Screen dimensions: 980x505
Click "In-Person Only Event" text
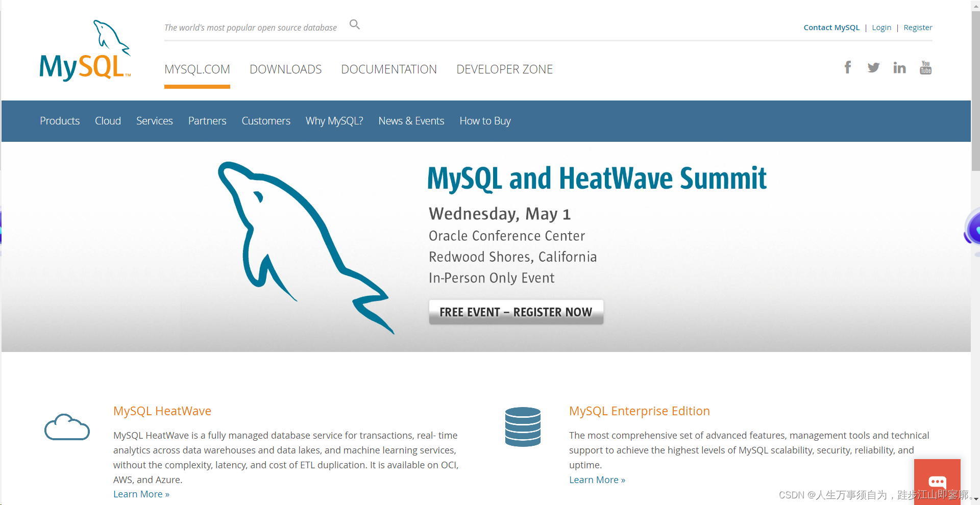[492, 278]
